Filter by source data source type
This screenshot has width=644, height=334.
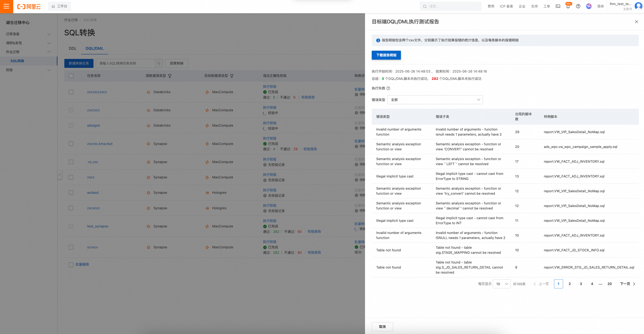tap(170, 76)
